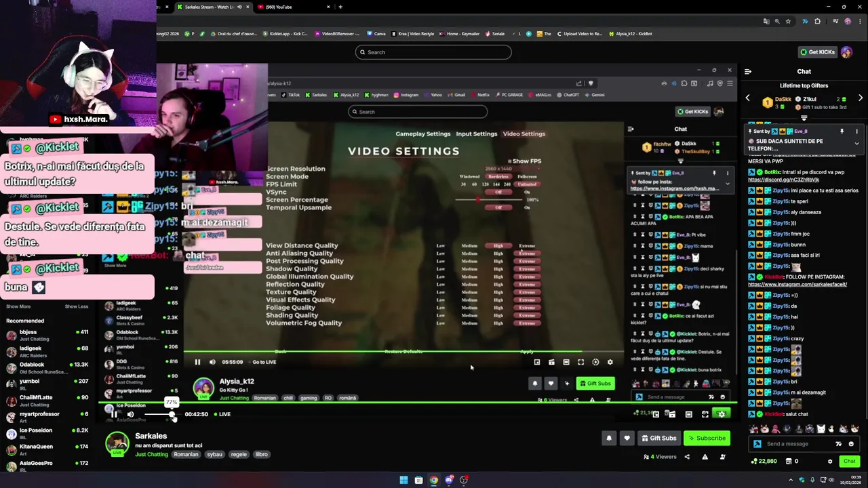Open emote picker in chat input
This screenshot has width=868, height=488.
(x=851, y=444)
